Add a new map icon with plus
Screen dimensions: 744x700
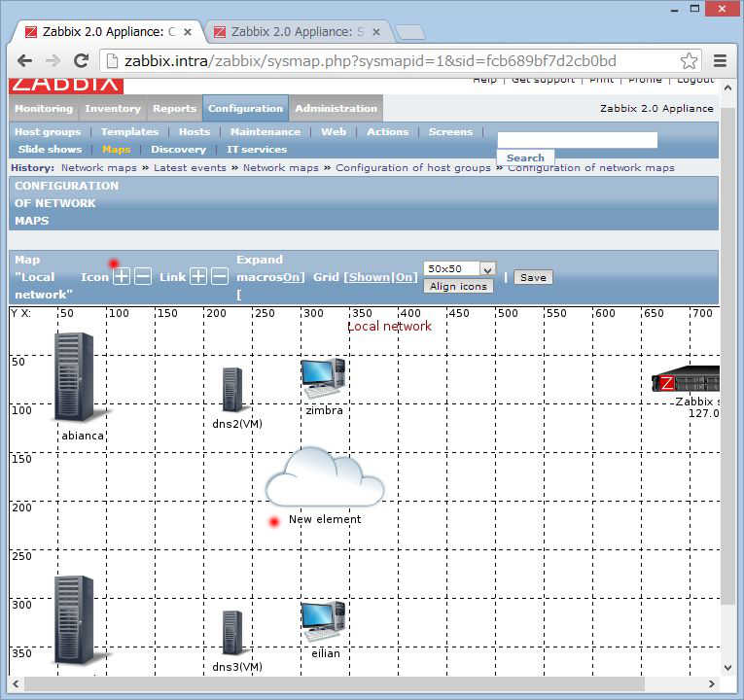(122, 276)
